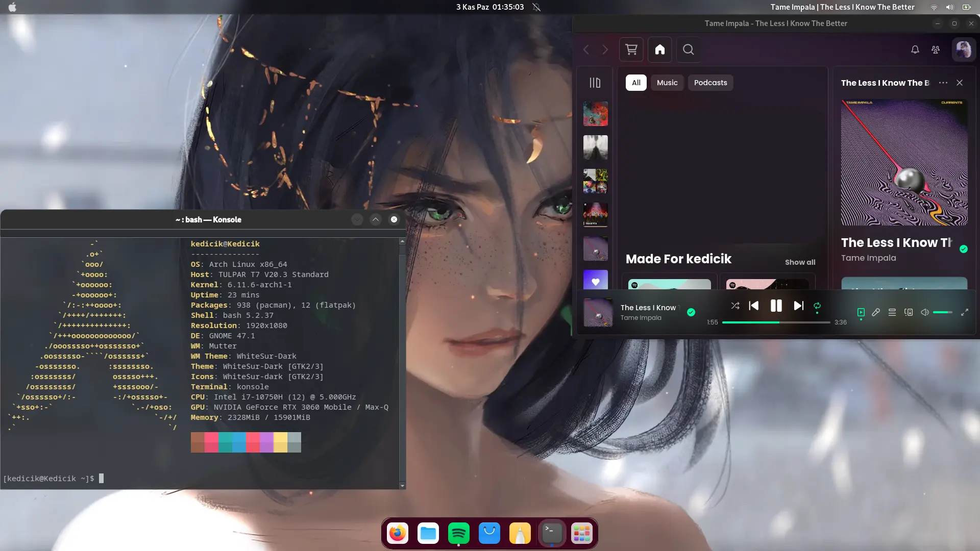Viewport: 980px width, 551px height.
Task: Open the top bar clock menu
Action: tap(490, 7)
